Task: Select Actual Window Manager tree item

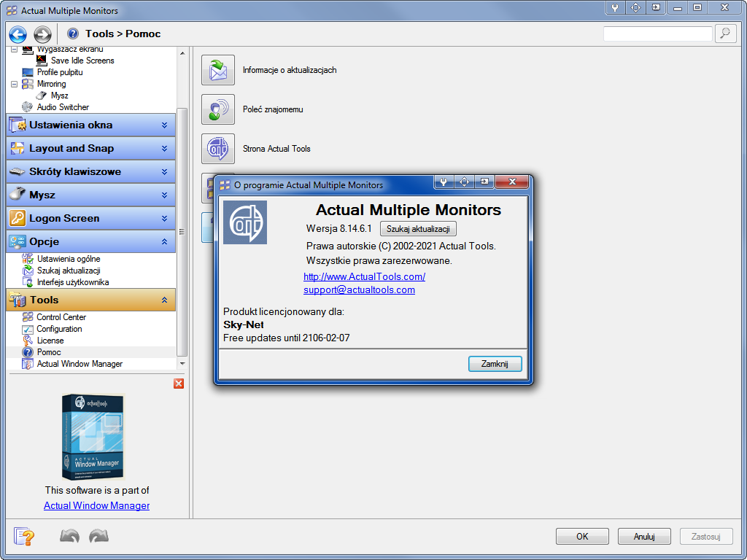Action: [80, 364]
